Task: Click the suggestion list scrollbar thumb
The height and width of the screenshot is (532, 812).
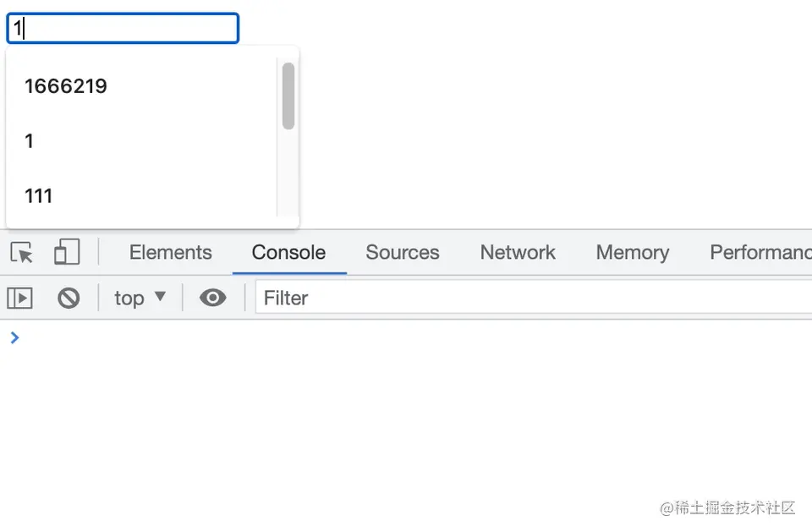Action: coord(288,96)
